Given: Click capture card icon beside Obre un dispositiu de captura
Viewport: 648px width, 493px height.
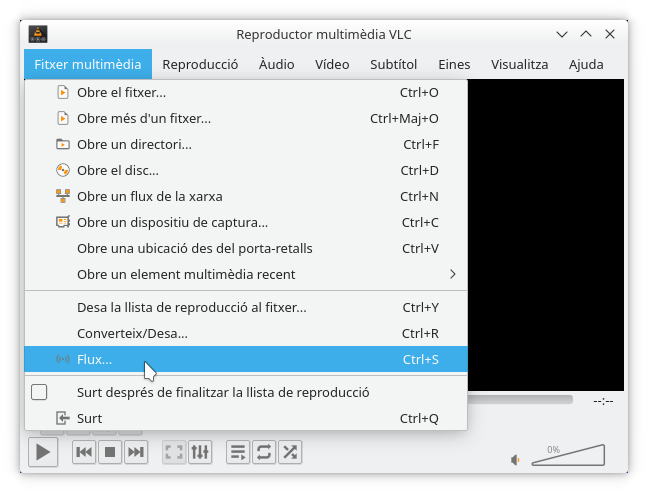Looking at the screenshot, I should (62, 222).
